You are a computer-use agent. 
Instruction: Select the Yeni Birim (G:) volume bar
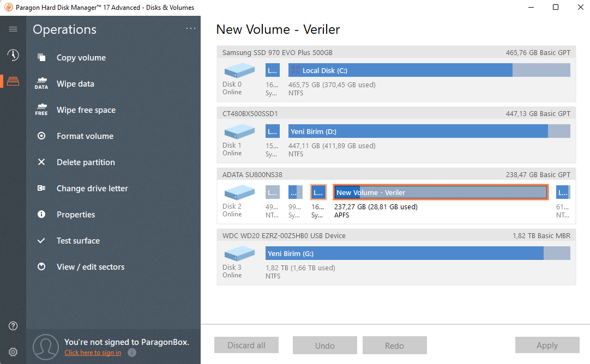coord(418,253)
